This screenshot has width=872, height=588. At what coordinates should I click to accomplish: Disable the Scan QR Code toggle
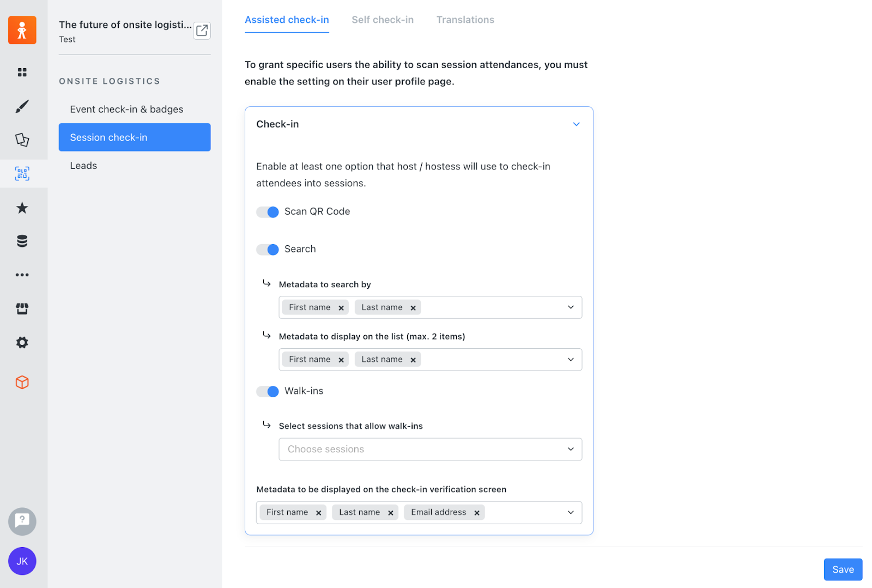coord(267,212)
